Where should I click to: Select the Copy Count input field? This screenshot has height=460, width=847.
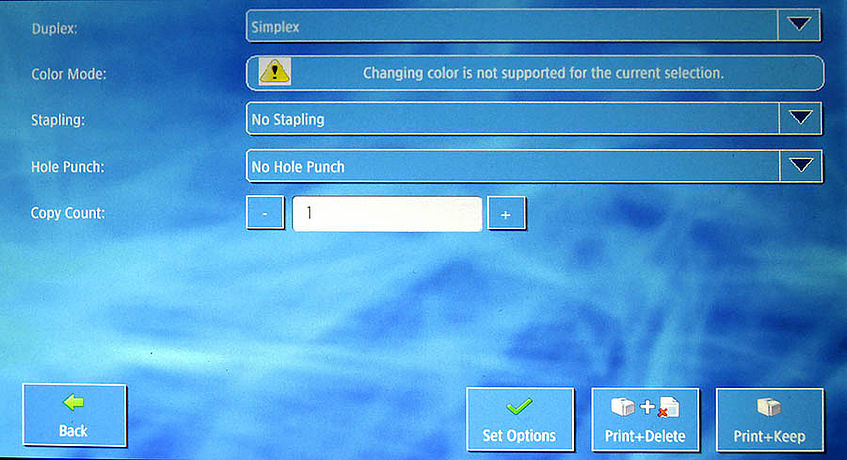coord(387,214)
